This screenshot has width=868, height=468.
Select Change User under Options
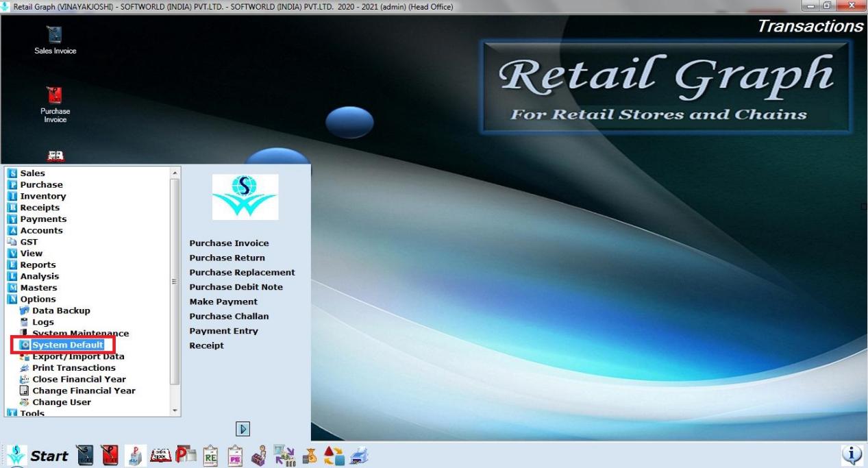pyautogui.click(x=61, y=402)
